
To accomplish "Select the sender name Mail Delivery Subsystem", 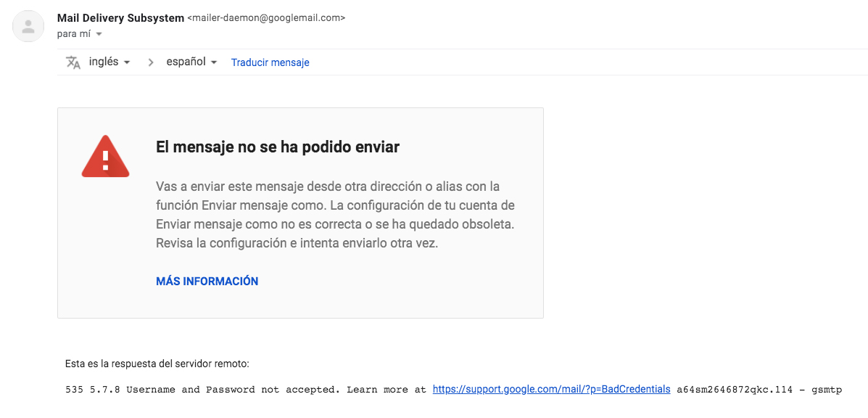I will 120,17.
